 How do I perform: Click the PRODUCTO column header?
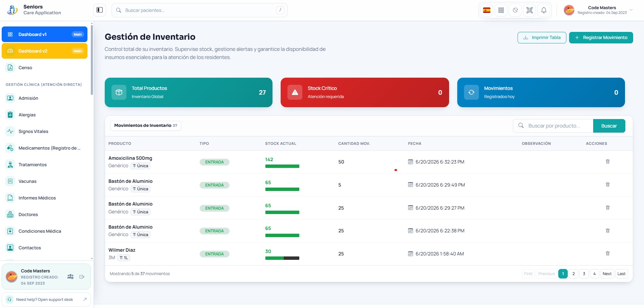click(120, 143)
